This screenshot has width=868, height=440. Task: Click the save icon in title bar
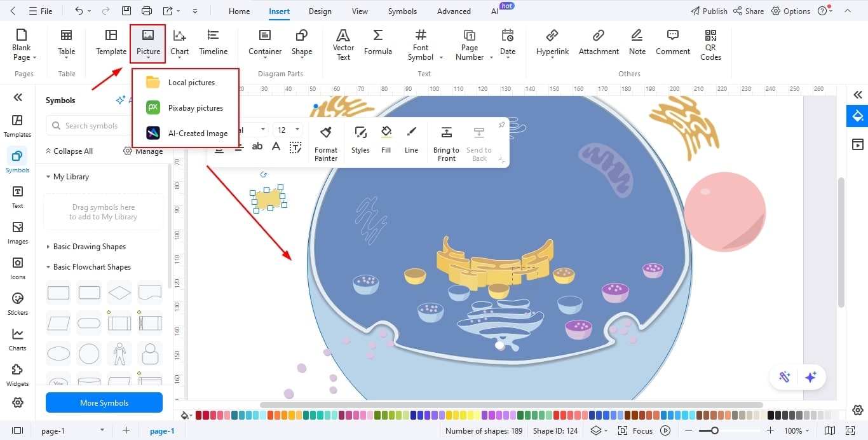click(126, 11)
